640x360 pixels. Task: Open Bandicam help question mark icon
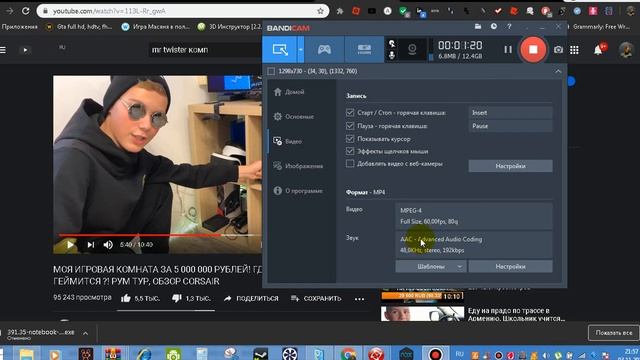[x=509, y=27]
